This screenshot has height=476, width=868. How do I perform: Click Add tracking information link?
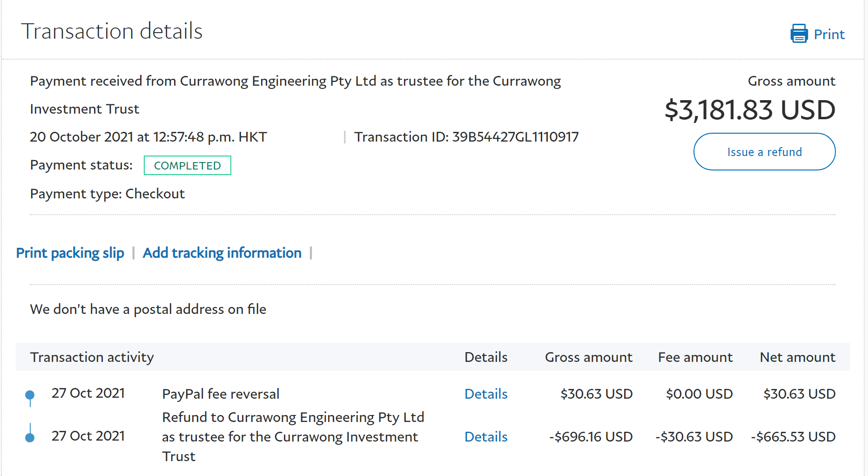pyautogui.click(x=222, y=253)
